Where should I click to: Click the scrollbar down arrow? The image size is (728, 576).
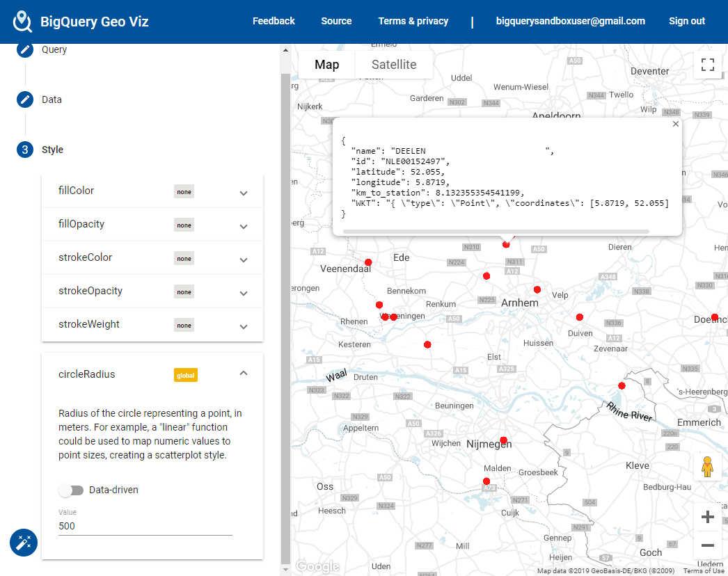(x=285, y=569)
